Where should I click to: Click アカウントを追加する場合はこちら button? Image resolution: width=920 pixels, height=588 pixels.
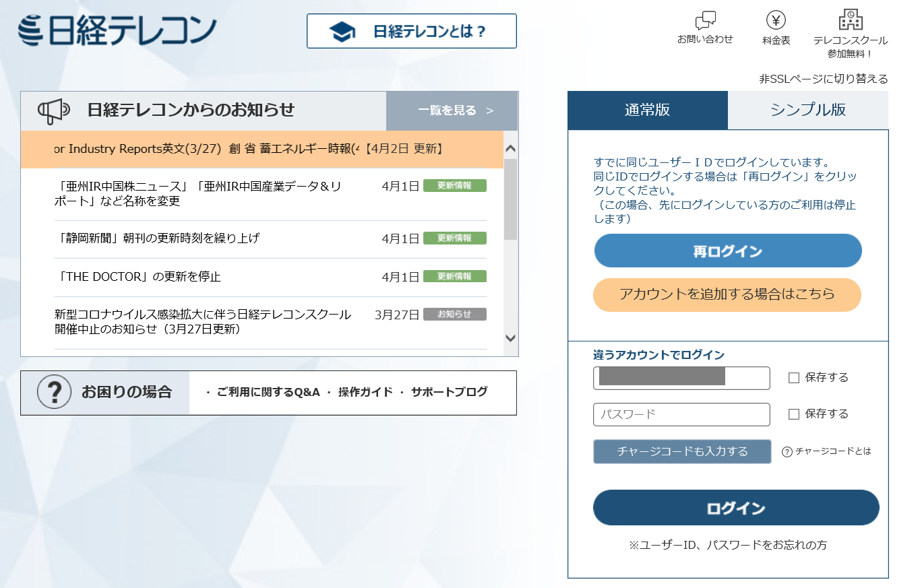pyautogui.click(x=727, y=294)
